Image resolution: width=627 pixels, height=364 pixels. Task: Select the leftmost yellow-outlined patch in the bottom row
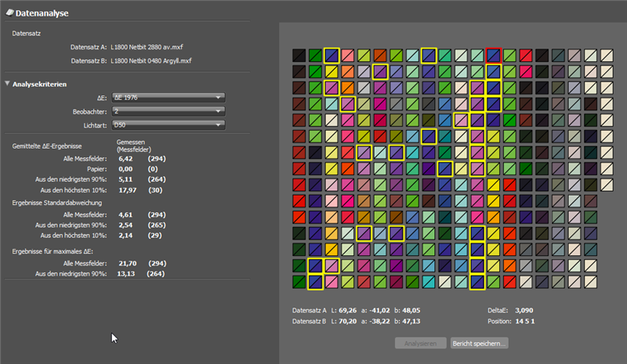315,282
